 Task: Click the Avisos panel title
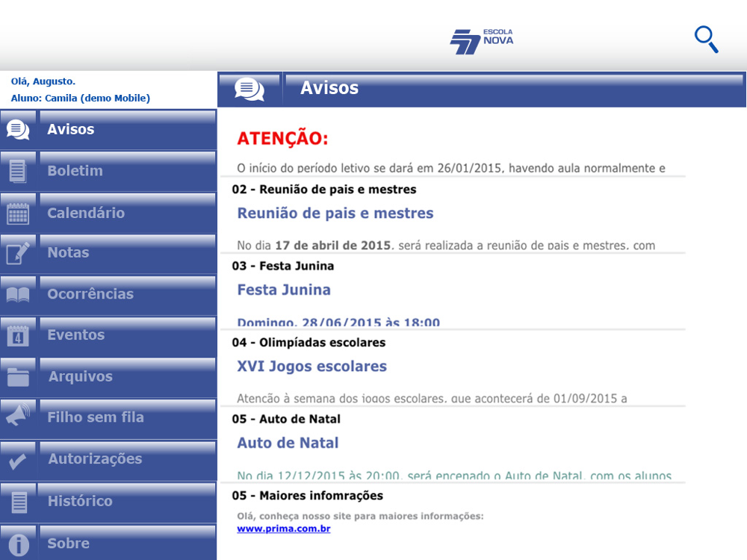(329, 88)
